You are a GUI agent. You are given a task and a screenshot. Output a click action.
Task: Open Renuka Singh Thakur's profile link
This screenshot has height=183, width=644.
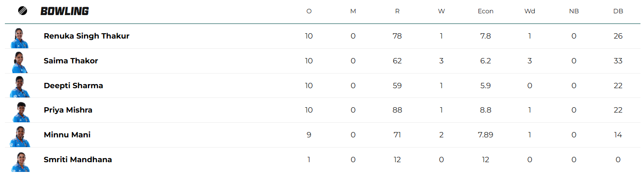point(87,36)
